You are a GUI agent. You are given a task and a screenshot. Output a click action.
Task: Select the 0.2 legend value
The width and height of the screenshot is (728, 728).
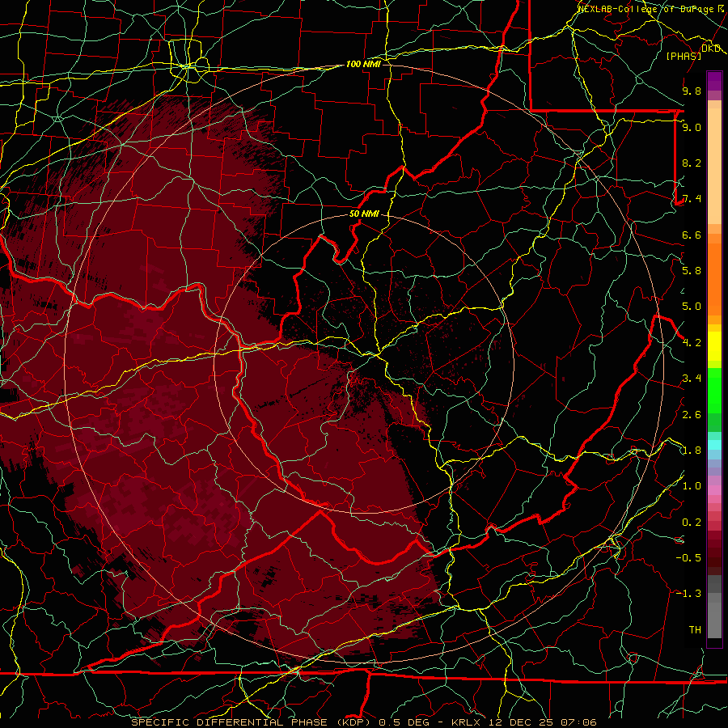pos(692,523)
